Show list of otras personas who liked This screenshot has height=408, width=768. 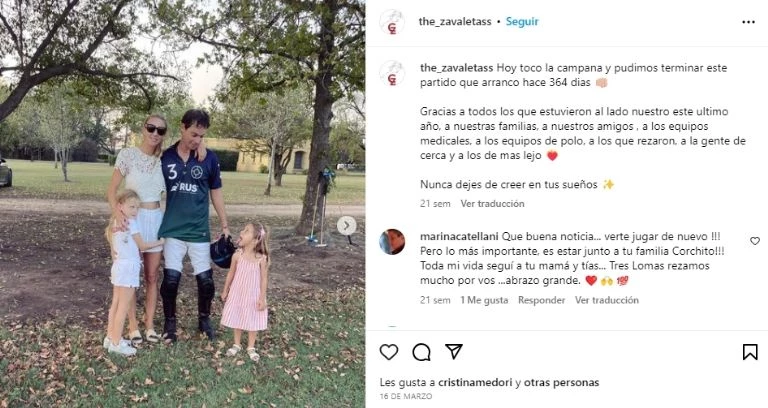pyautogui.click(x=561, y=383)
